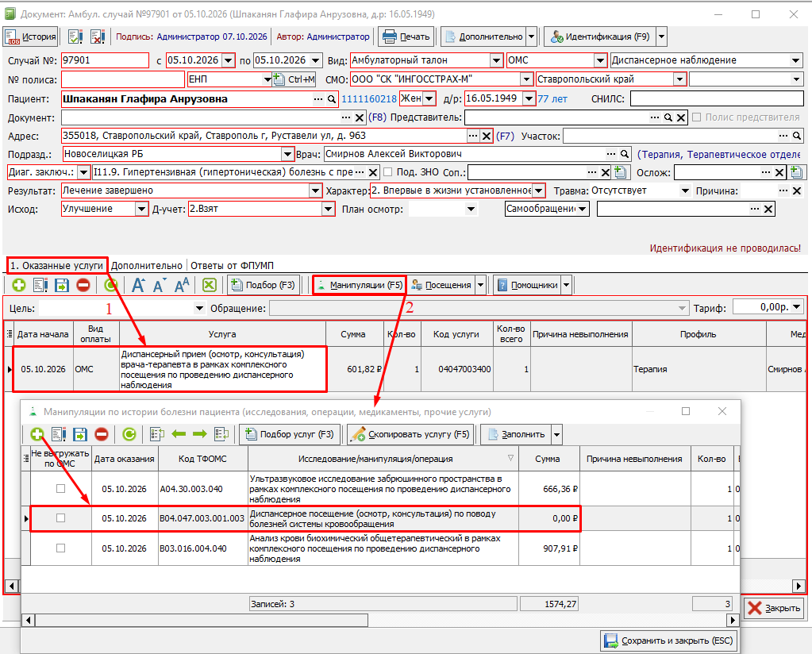The height and width of the screenshot is (654, 812).
Task: Click the green right arrow in Манипуляции toolbar
Action: [200, 434]
